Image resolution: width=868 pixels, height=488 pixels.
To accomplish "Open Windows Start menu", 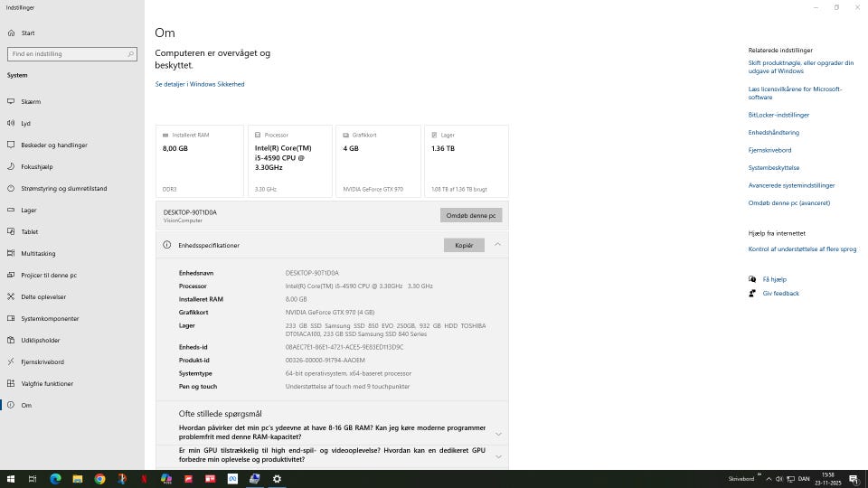I will pyautogui.click(x=11, y=479).
